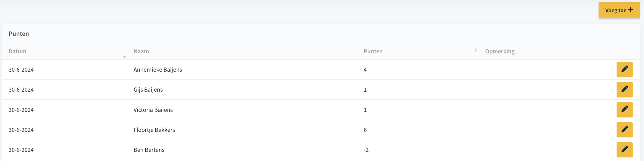Viewport: 644px width, 161px height.
Task: Toggle sort arrows on Punten column
Action: click(x=475, y=50)
